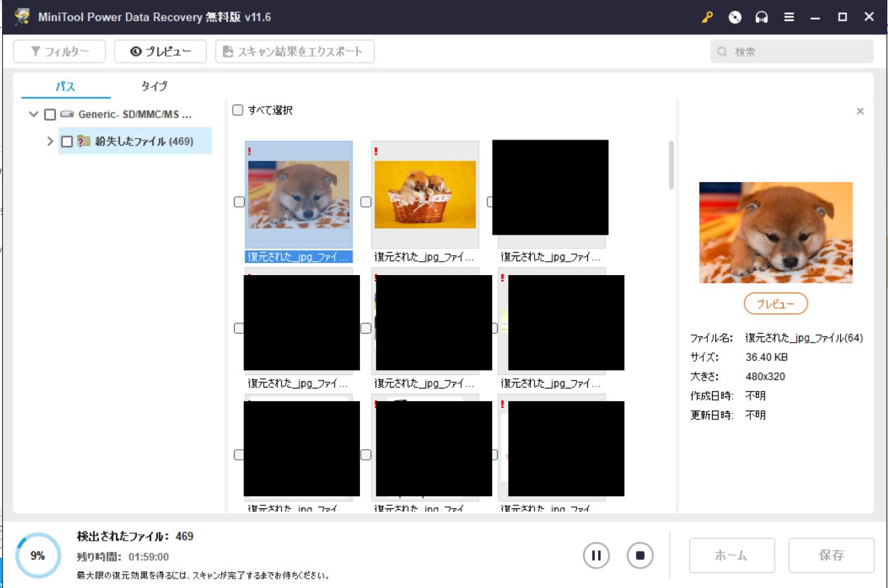The width and height of the screenshot is (888, 588).
Task: Collapse the Generic- SD/MMC/MS drive node
Action: point(34,115)
